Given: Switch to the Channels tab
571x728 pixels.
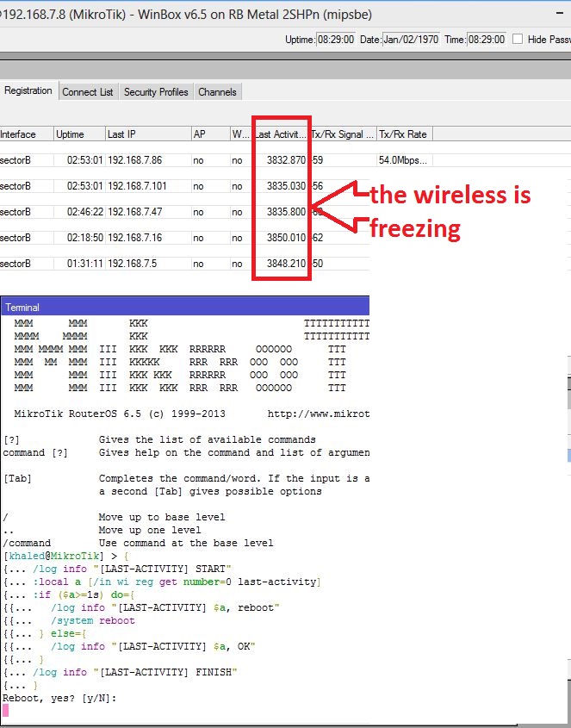Looking at the screenshot, I should [217, 92].
